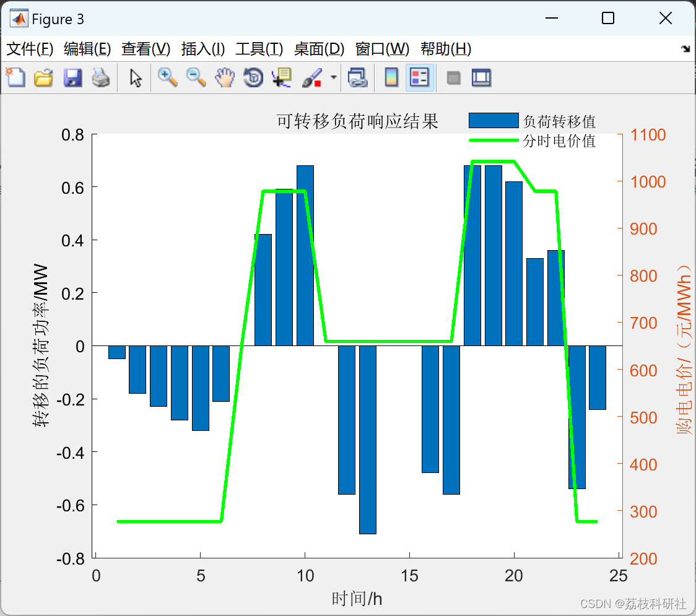696x616 pixels.
Task: Open the 编辑(E) menu
Action: [x=87, y=49]
